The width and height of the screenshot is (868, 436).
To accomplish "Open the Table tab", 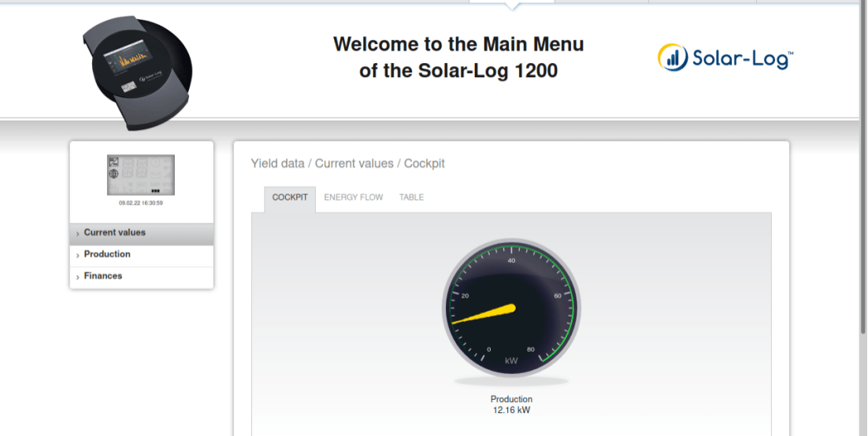I will pyautogui.click(x=411, y=198).
